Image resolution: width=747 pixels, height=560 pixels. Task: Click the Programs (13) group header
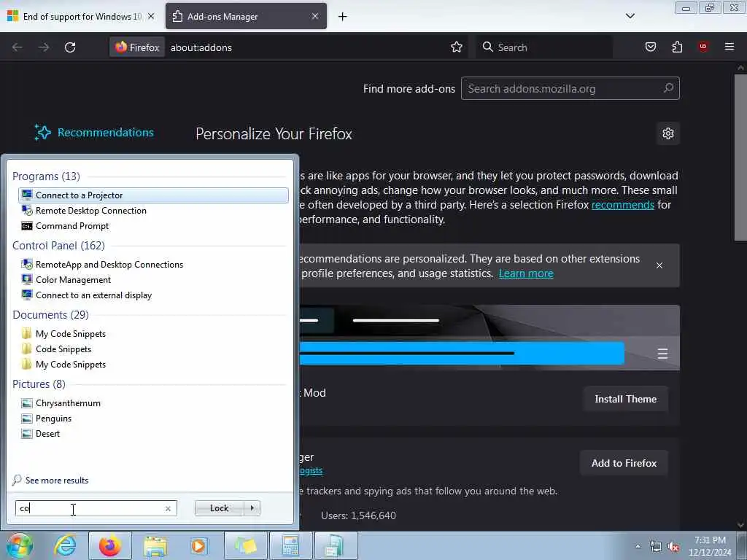[x=46, y=176]
